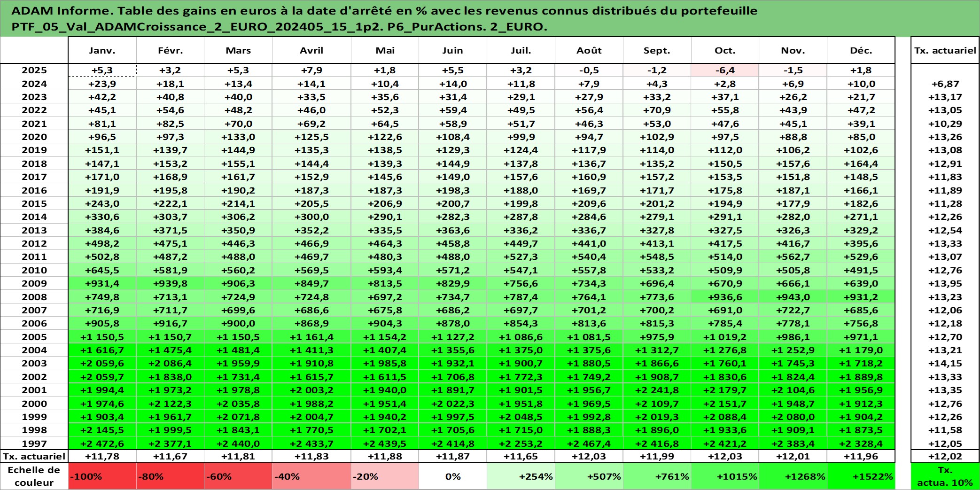
Task: Select the +2 241,8 cell in 2001 Sept.
Action: click(657, 390)
